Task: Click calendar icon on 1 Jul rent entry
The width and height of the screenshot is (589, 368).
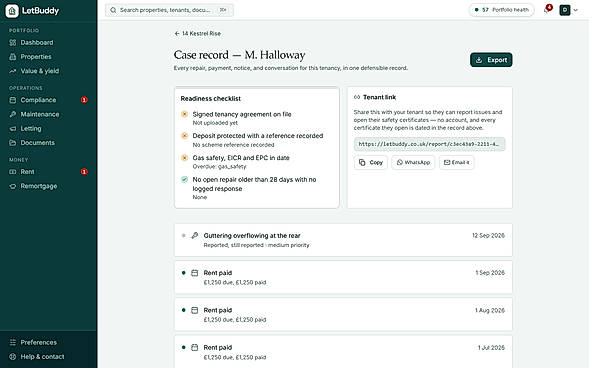Action: point(195,347)
